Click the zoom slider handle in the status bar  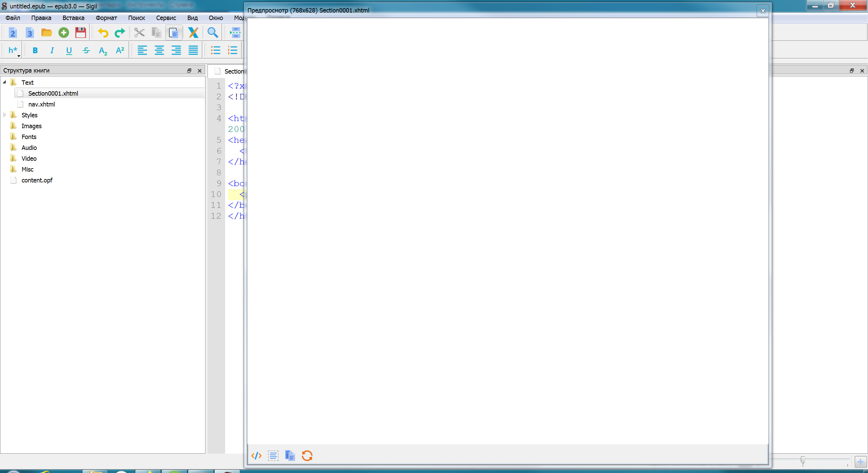click(x=803, y=460)
